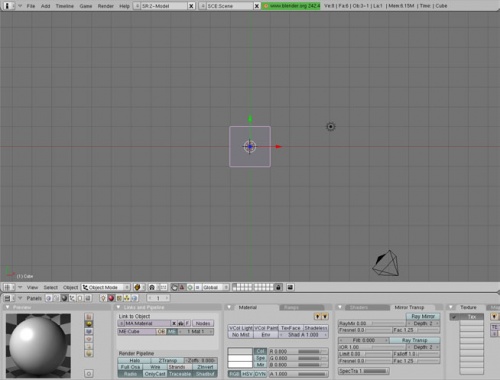Delete the SR:2-Model screen with X button

coord(191,6)
